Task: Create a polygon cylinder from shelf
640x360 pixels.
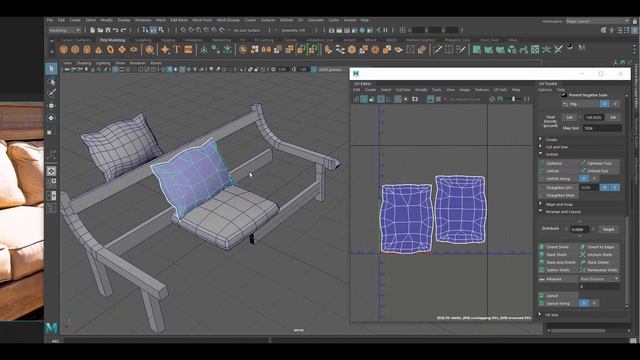Action: pyautogui.click(x=87, y=50)
